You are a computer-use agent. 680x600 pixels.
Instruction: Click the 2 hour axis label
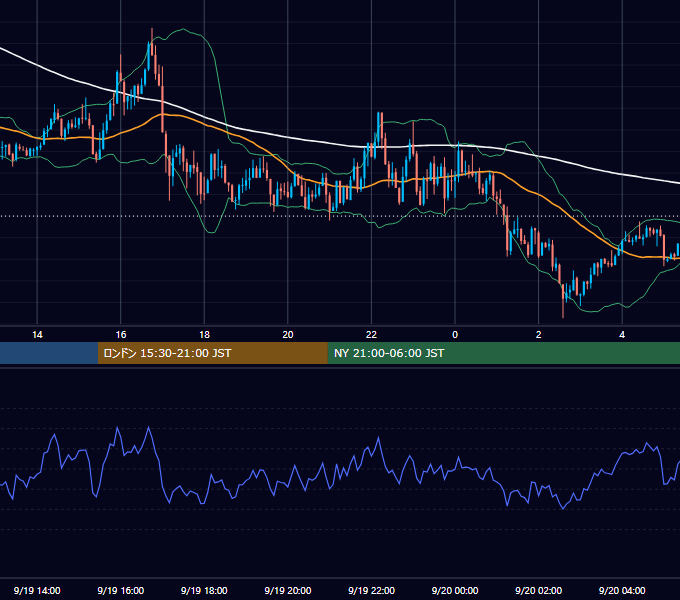click(538, 335)
